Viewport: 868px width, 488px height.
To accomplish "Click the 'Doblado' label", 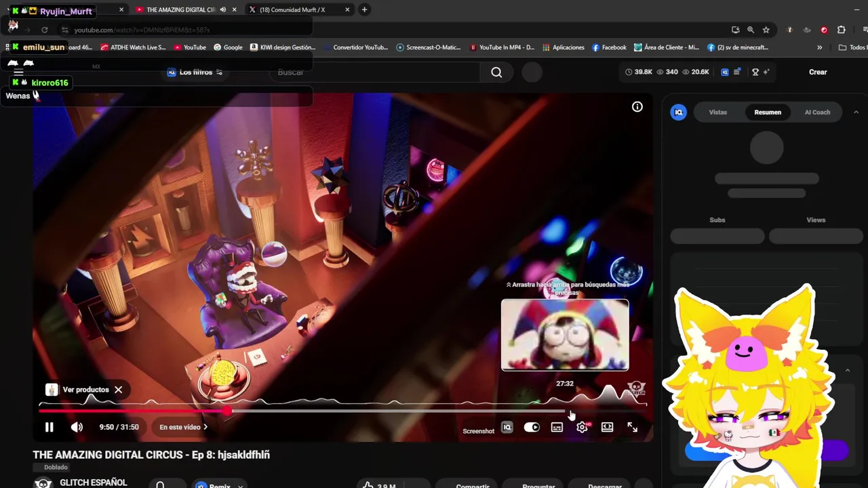I will (56, 467).
